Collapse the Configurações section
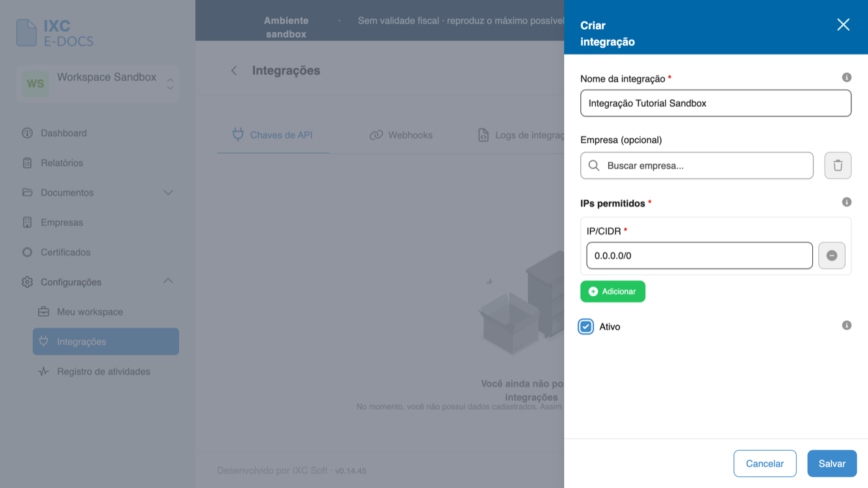The height and width of the screenshot is (488, 868). pyautogui.click(x=168, y=282)
